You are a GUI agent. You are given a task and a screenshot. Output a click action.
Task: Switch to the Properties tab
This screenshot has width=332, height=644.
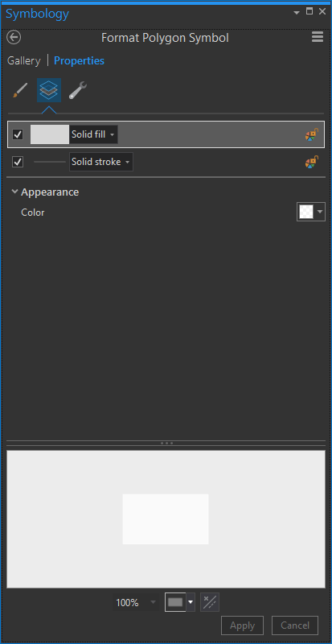[80, 61]
